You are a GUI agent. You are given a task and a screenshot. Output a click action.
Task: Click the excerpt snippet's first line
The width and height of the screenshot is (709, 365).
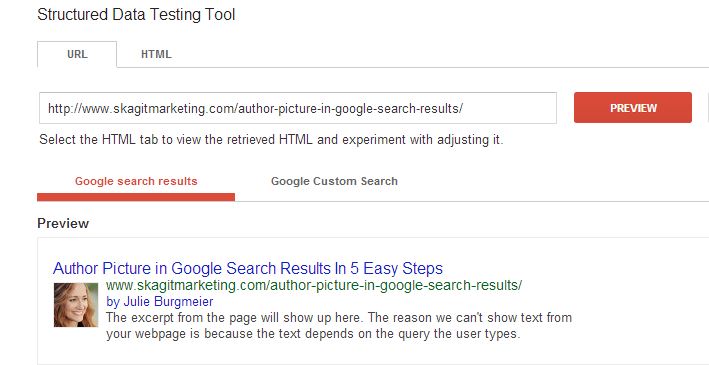(x=339, y=318)
